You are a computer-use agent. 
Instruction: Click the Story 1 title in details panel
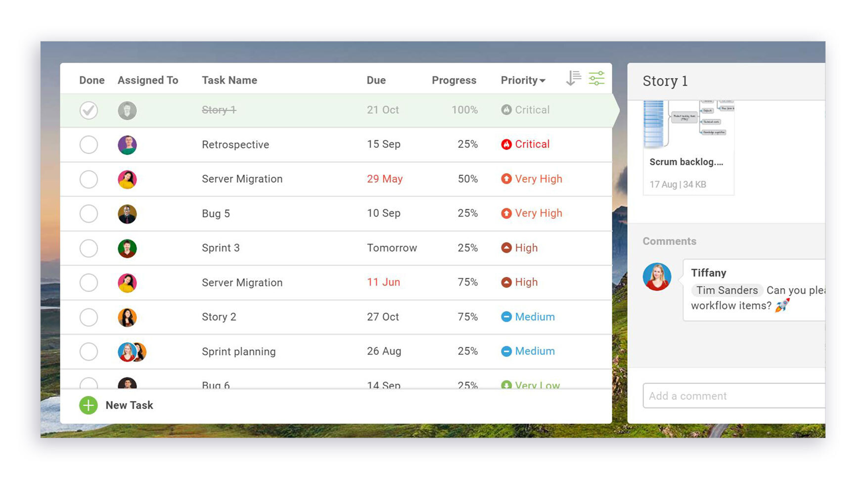[x=665, y=81]
